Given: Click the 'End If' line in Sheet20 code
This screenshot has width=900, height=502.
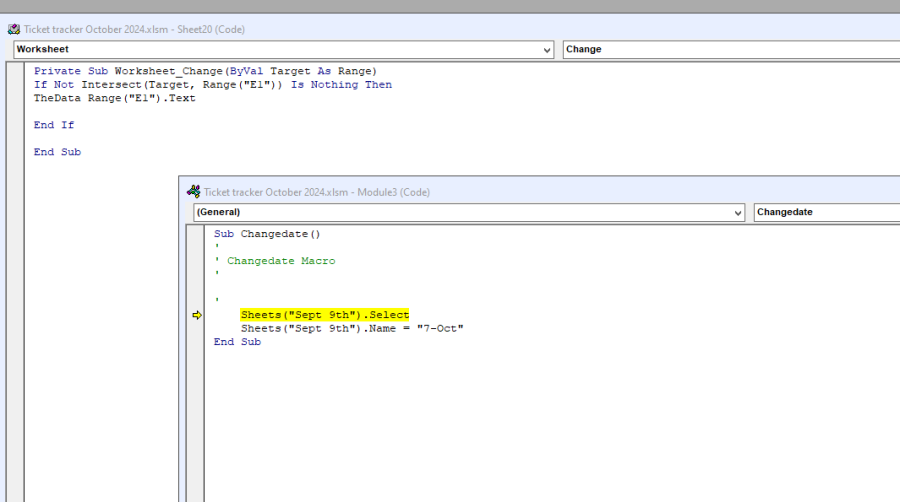Looking at the screenshot, I should (54, 125).
